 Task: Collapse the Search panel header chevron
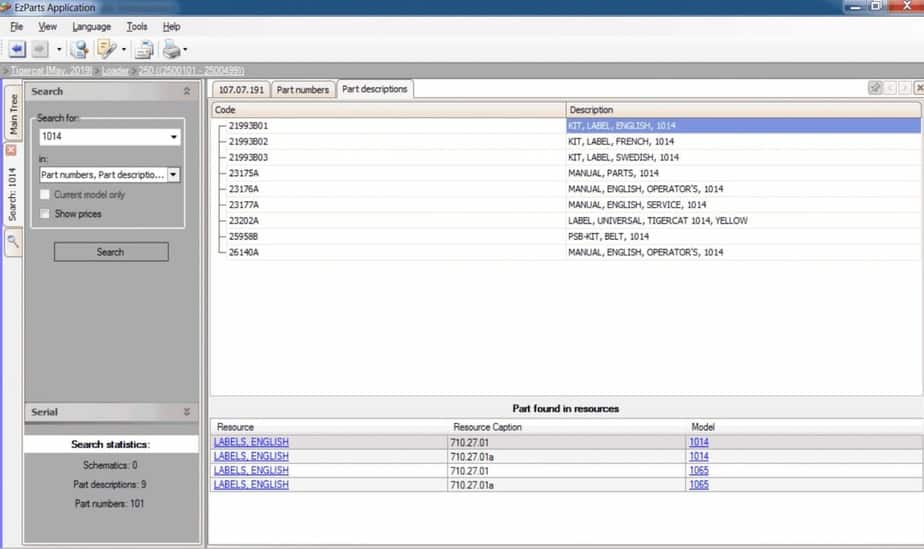[x=186, y=91]
